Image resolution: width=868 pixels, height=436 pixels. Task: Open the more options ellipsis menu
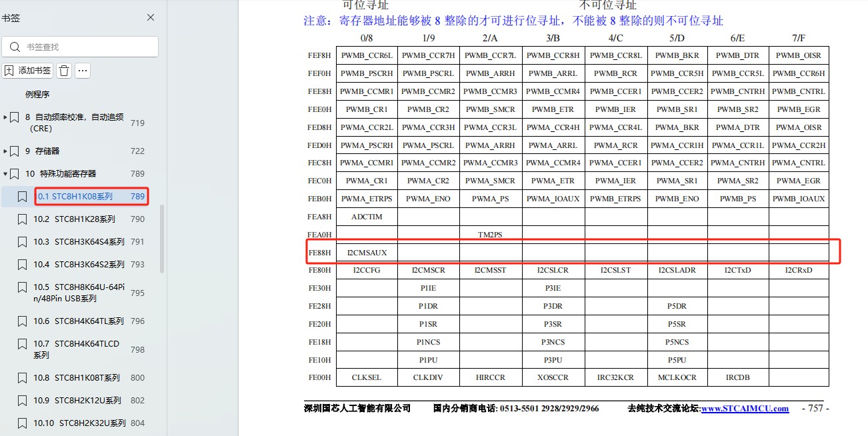tap(83, 71)
